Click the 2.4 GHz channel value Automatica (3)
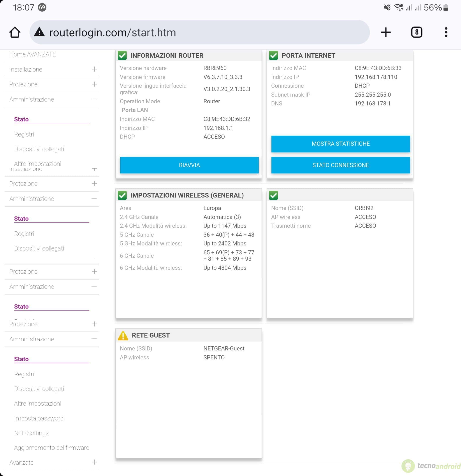 (x=222, y=217)
